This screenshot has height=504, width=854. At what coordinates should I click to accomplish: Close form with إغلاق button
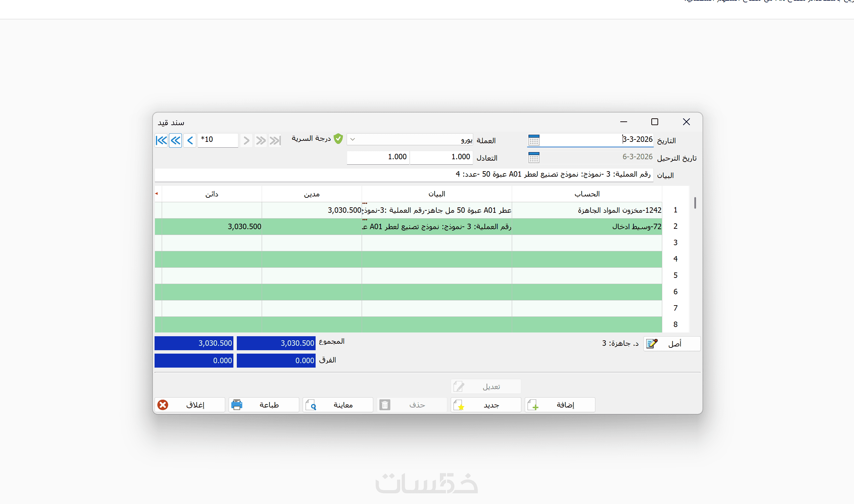click(190, 405)
